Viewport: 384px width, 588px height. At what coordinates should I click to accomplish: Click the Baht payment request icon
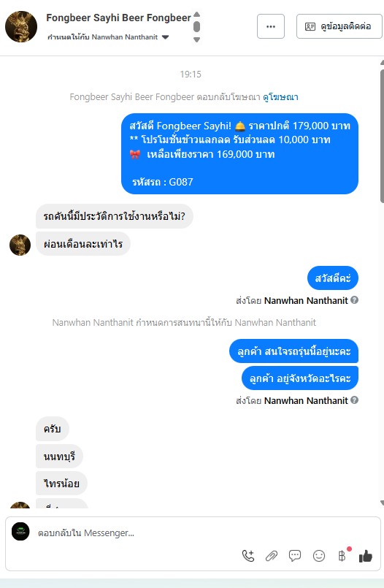coord(342,556)
